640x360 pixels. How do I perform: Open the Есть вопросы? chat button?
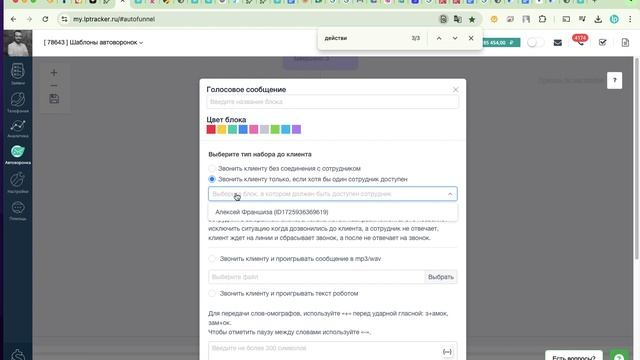[x=573, y=357]
